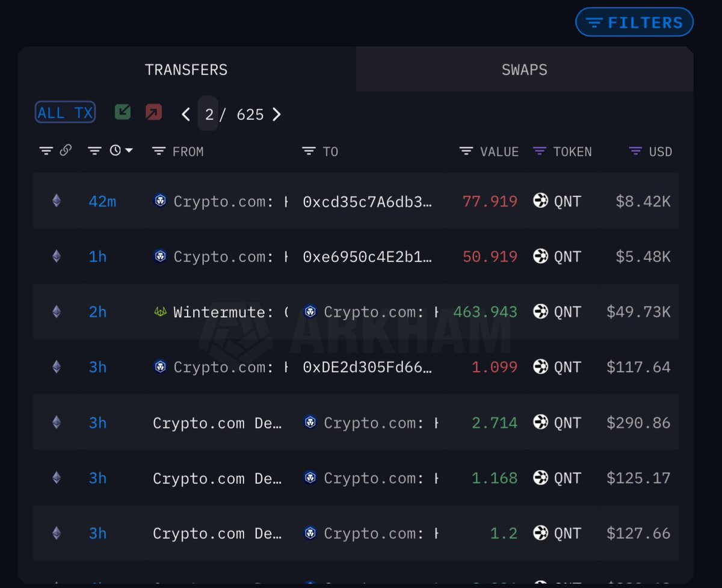Screen dimensions: 722x588
Task: Edit the page number field showing 2
Action: pyautogui.click(x=208, y=114)
